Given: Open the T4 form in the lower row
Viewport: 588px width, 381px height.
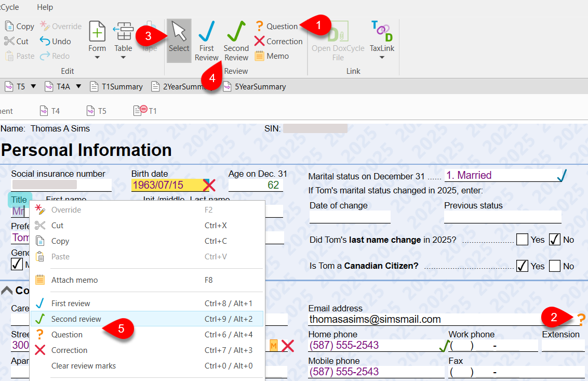Looking at the screenshot, I should (50, 111).
